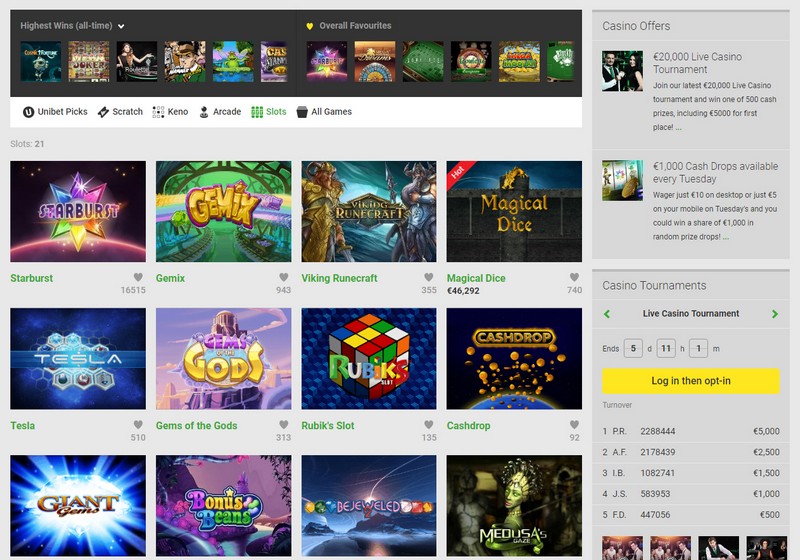Open the Gems of the Gods link
This screenshot has height=560, width=800.
[x=196, y=425]
